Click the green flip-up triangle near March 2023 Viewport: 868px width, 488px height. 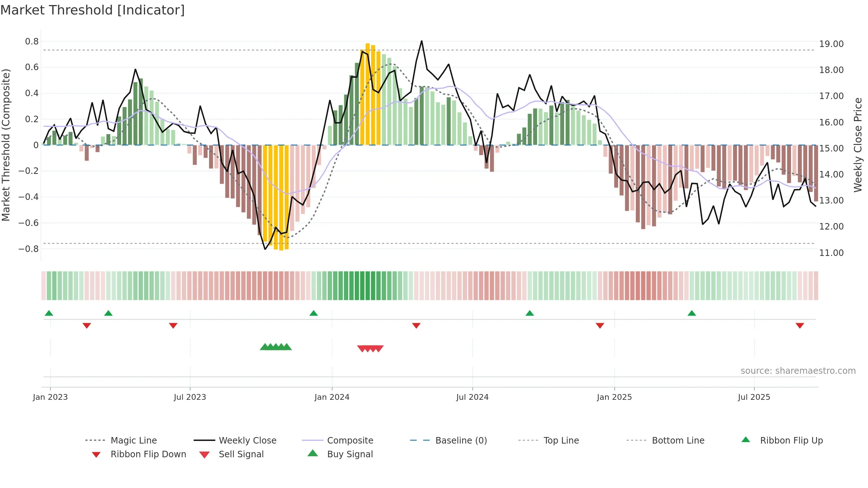point(108,313)
